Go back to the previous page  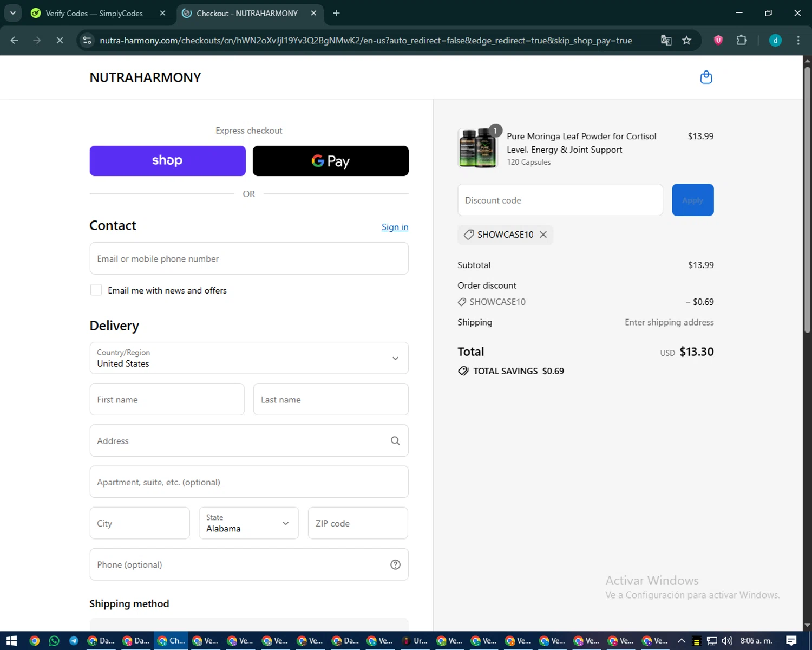pyautogui.click(x=15, y=40)
